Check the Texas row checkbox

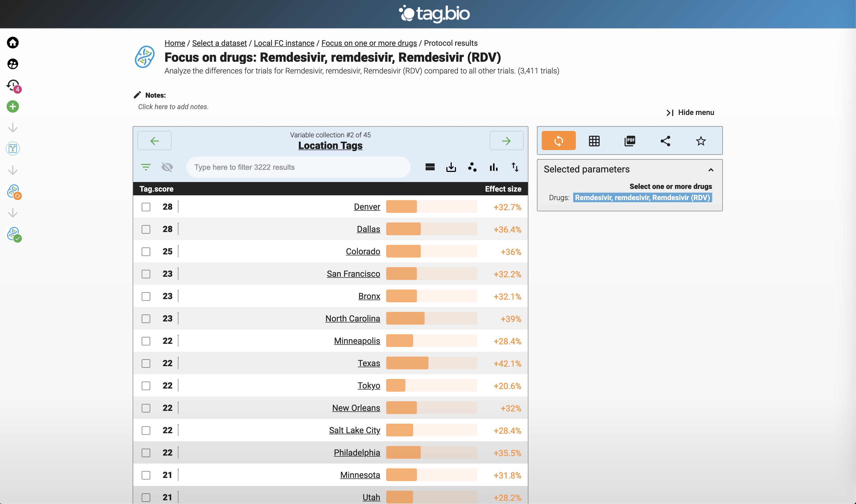146,363
